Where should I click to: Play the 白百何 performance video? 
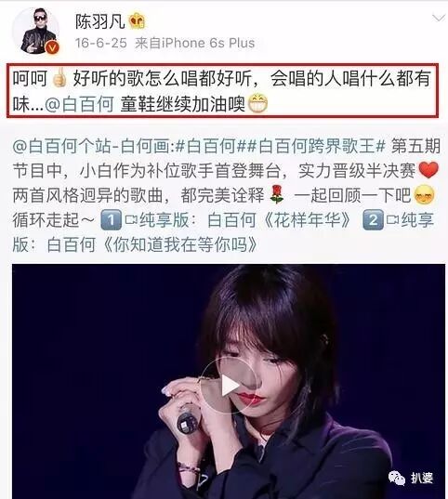229,386
